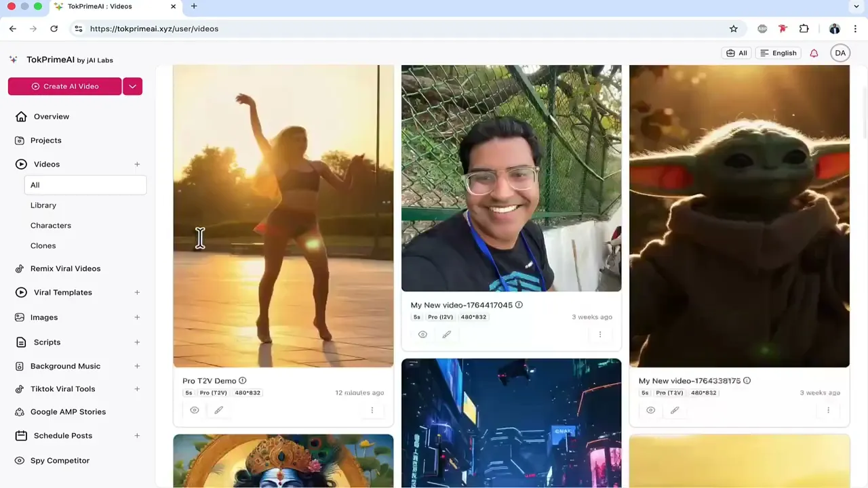Viewport: 868px width, 488px height.
Task: Edit My New video-1764417045 with pencil icon
Action: 446,334
